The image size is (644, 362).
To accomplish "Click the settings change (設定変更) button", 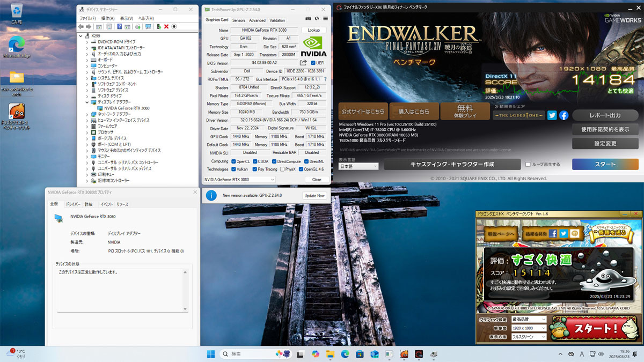I will [x=605, y=144].
